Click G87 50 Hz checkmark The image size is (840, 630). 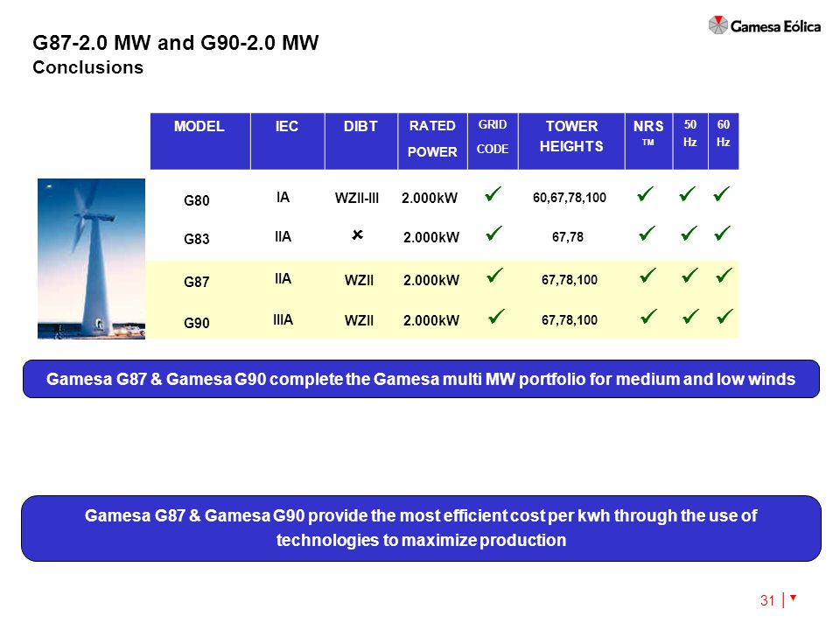coord(690,276)
